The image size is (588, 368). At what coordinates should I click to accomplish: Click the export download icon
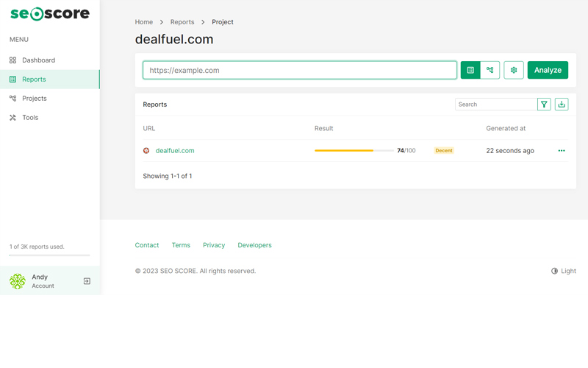(562, 105)
